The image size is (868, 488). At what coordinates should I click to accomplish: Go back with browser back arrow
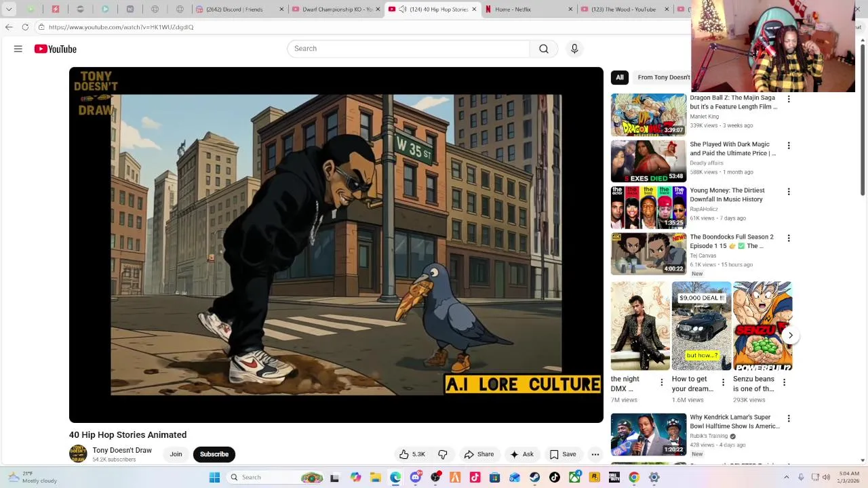(9, 27)
